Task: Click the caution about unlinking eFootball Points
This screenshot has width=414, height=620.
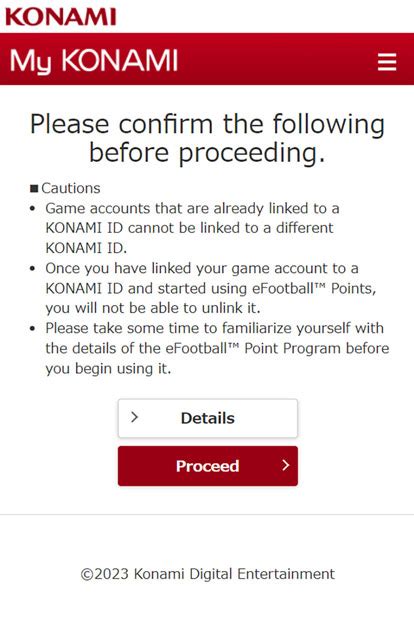Action: [x=210, y=288]
